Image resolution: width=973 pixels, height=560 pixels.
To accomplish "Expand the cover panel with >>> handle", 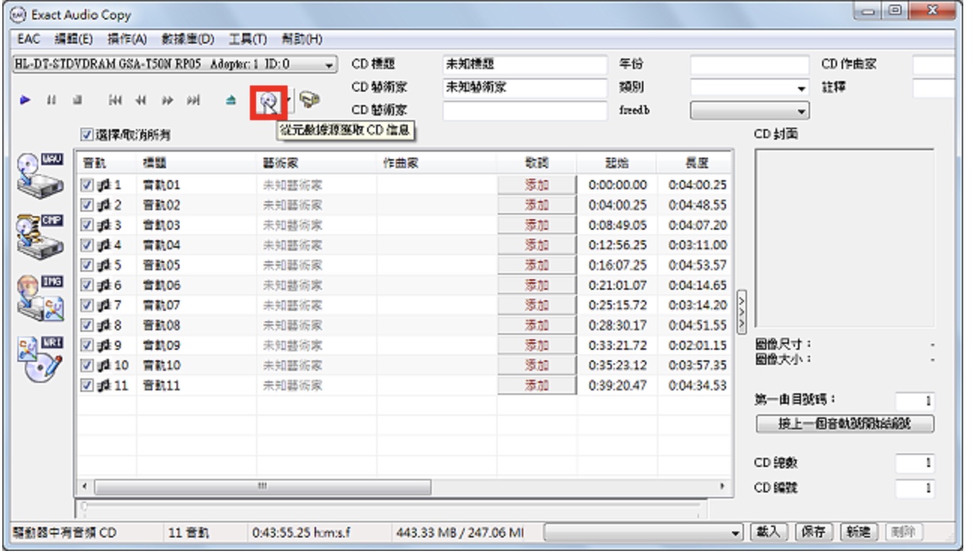I will pyautogui.click(x=743, y=311).
